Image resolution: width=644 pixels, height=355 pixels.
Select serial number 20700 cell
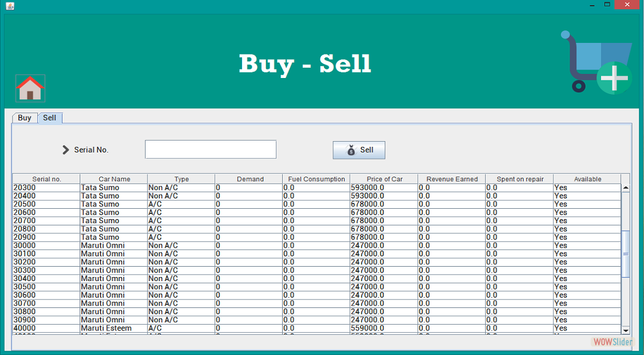pos(46,221)
